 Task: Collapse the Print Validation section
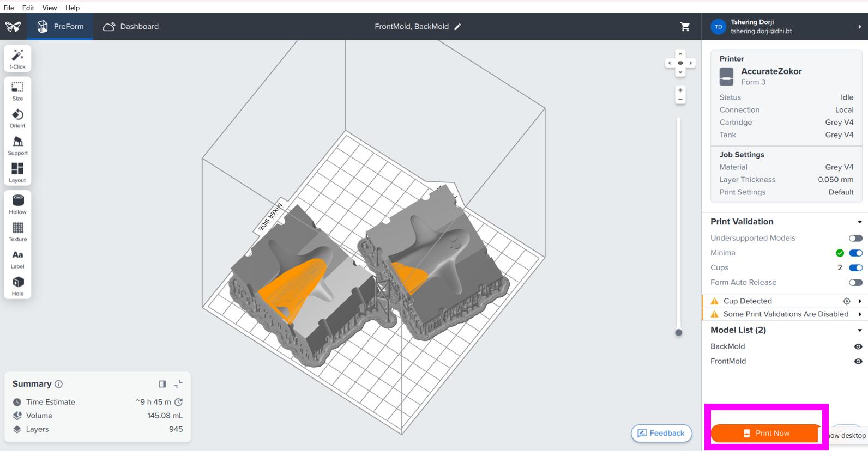(x=860, y=222)
